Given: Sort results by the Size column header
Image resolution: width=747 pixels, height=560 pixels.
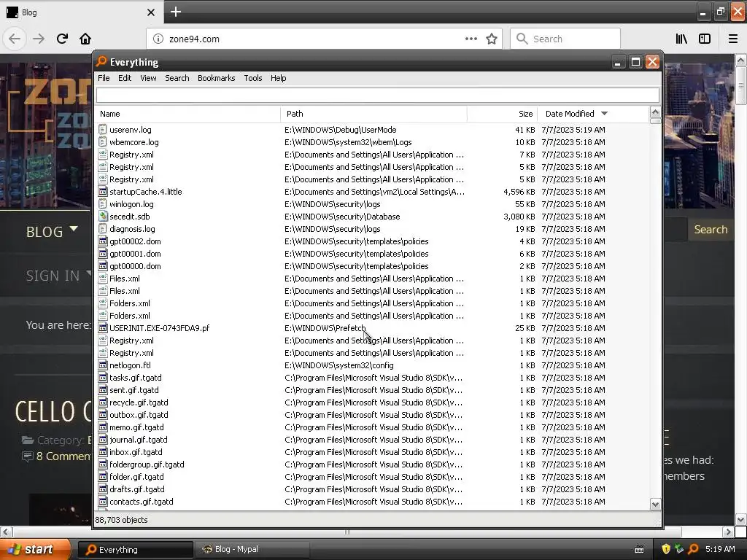Looking at the screenshot, I should tap(503, 114).
